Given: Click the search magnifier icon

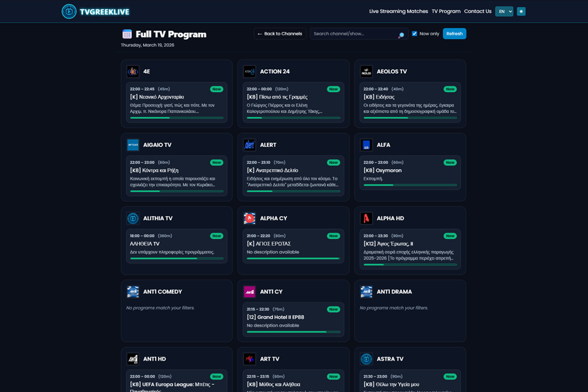Looking at the screenshot, I should [401, 35].
